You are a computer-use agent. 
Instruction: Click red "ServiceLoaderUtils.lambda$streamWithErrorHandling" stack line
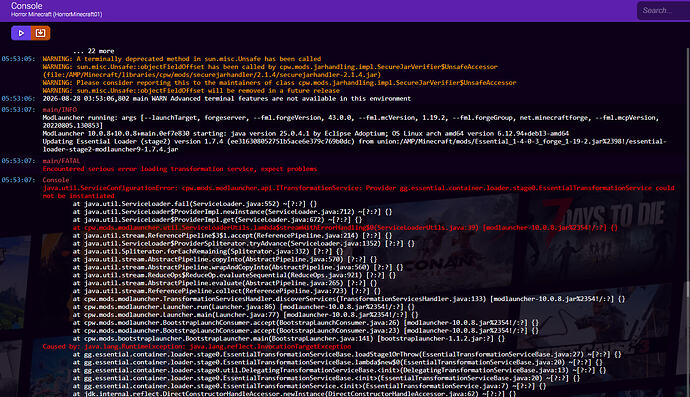tap(345, 228)
